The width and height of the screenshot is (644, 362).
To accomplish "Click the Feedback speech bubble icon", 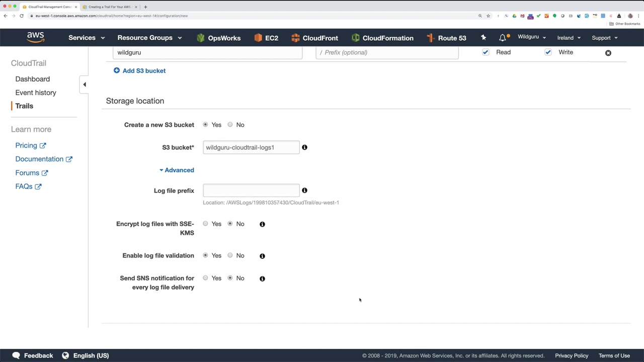I will [16, 355].
